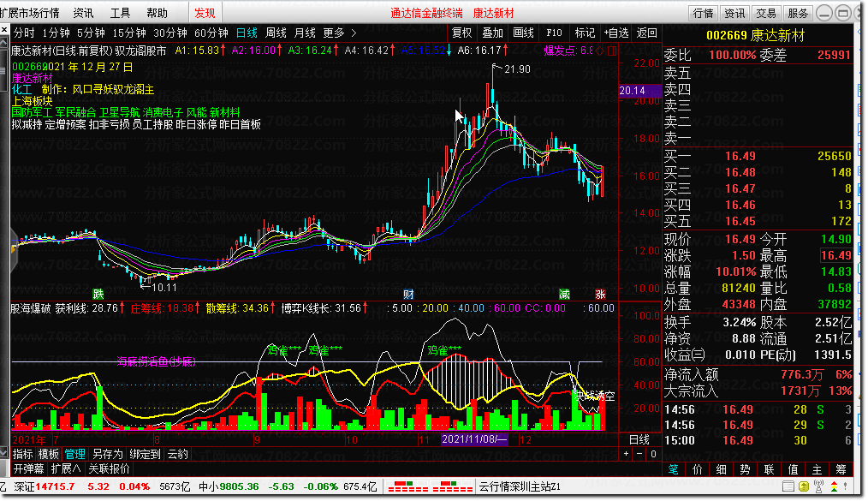Open the 画线 drawing tool

point(523,33)
